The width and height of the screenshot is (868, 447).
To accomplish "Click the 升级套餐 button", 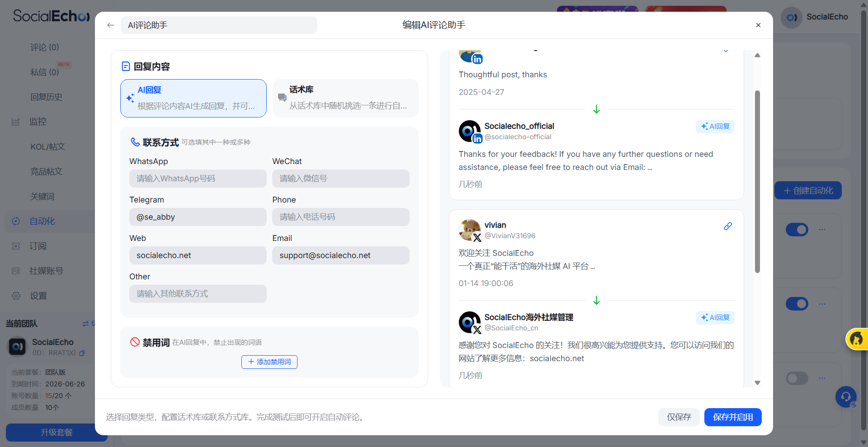I will pos(57,433).
